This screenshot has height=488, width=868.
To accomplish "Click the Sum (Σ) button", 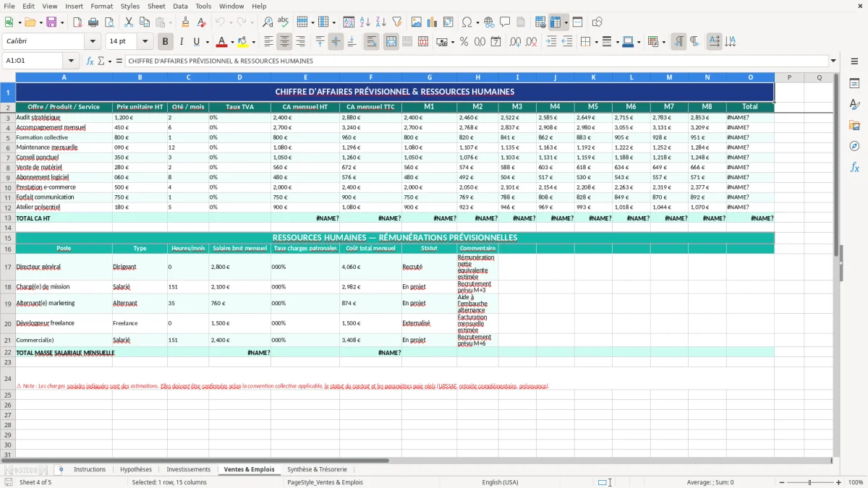I will click(101, 61).
